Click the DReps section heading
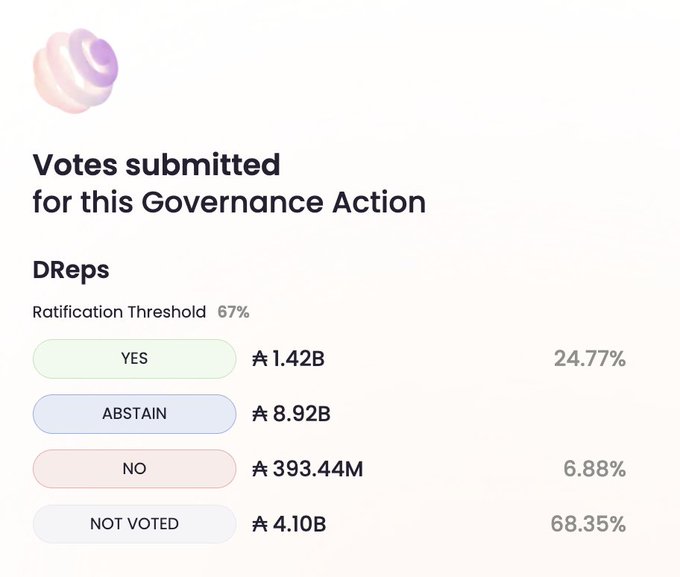Screen dimensions: 680x577 click(x=70, y=270)
